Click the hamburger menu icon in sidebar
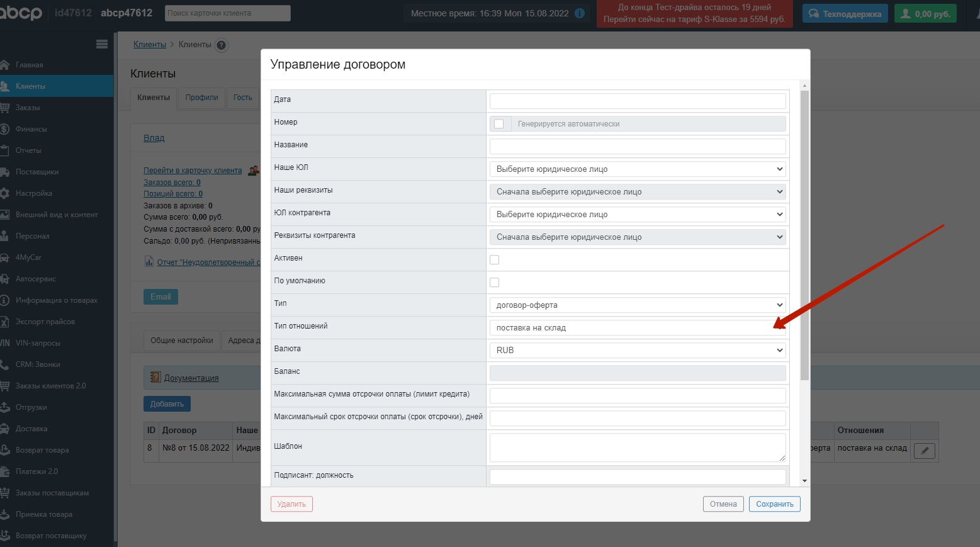This screenshot has height=547, width=980. tap(102, 44)
